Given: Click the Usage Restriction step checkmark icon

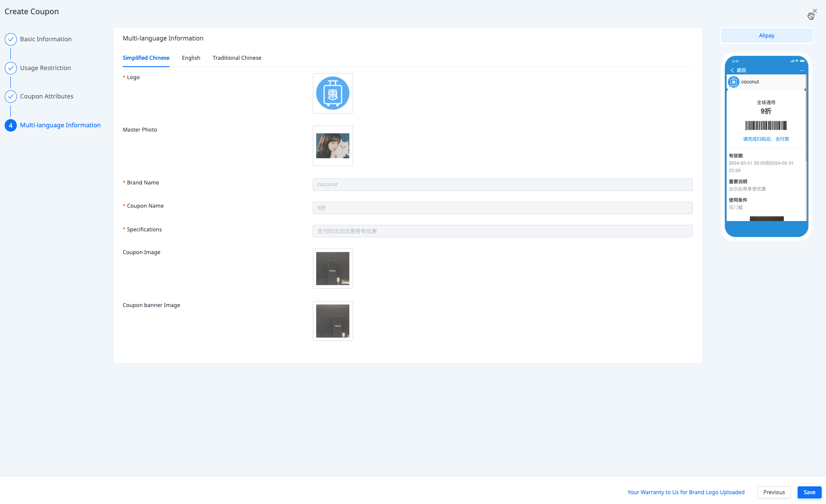Looking at the screenshot, I should (x=11, y=68).
